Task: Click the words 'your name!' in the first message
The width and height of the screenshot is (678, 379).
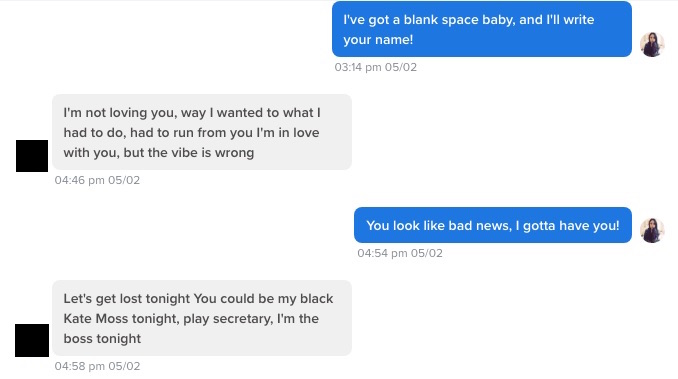Action: (x=378, y=40)
